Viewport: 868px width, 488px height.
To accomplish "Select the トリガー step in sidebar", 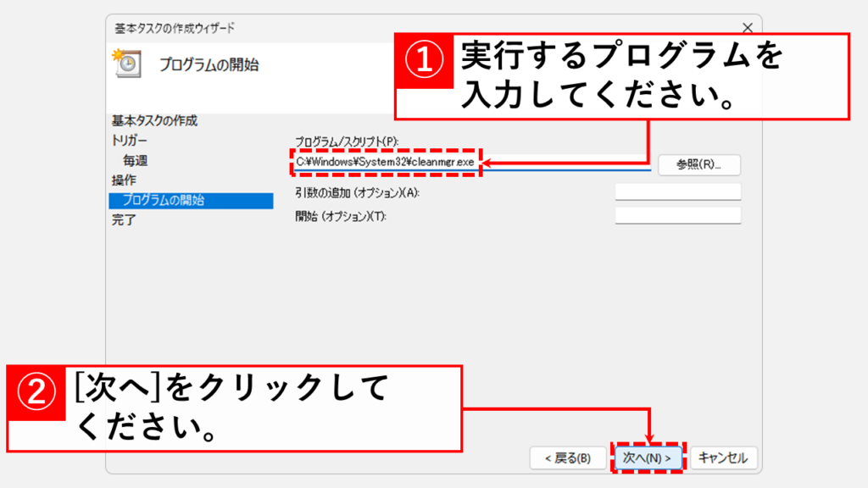I will point(130,141).
